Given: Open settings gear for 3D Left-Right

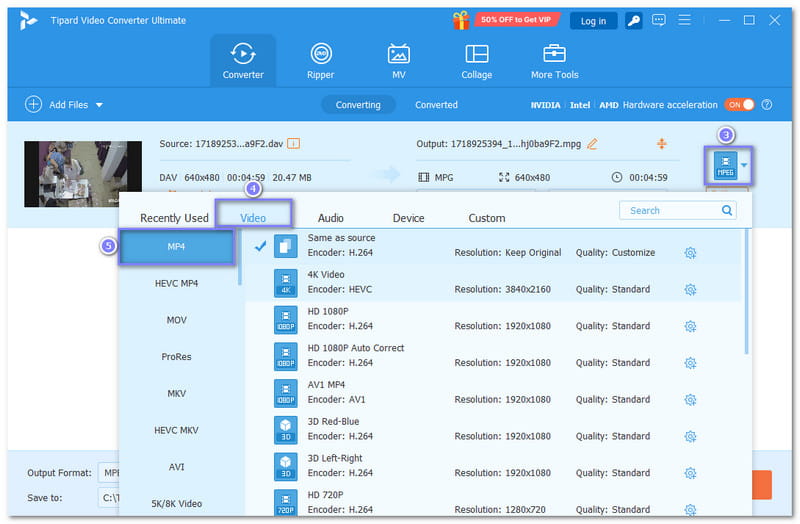Looking at the screenshot, I should coord(690,473).
